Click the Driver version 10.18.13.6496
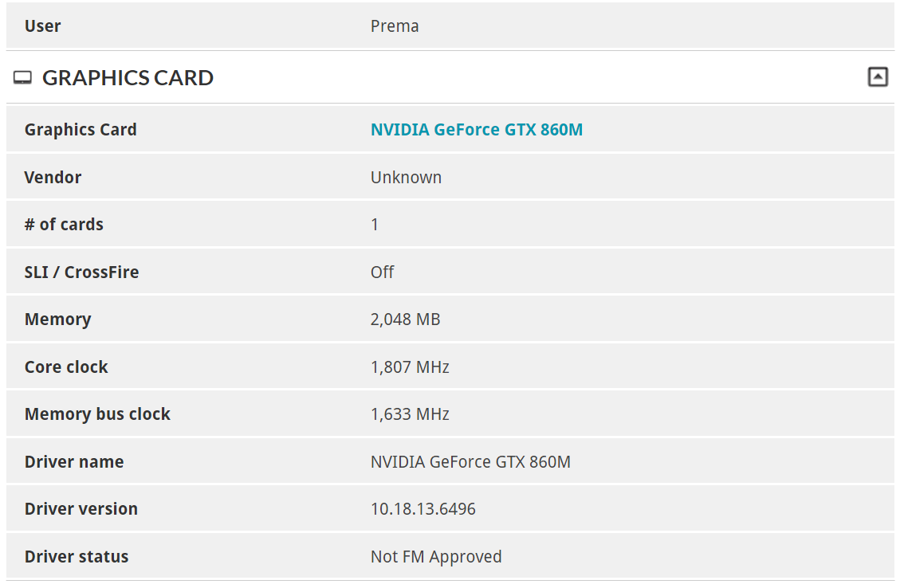Image resolution: width=900 pixels, height=588 pixels. coord(422,509)
